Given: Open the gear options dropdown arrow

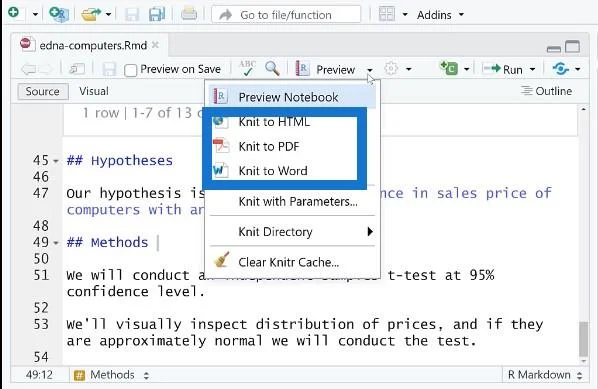Looking at the screenshot, I should coord(408,69).
